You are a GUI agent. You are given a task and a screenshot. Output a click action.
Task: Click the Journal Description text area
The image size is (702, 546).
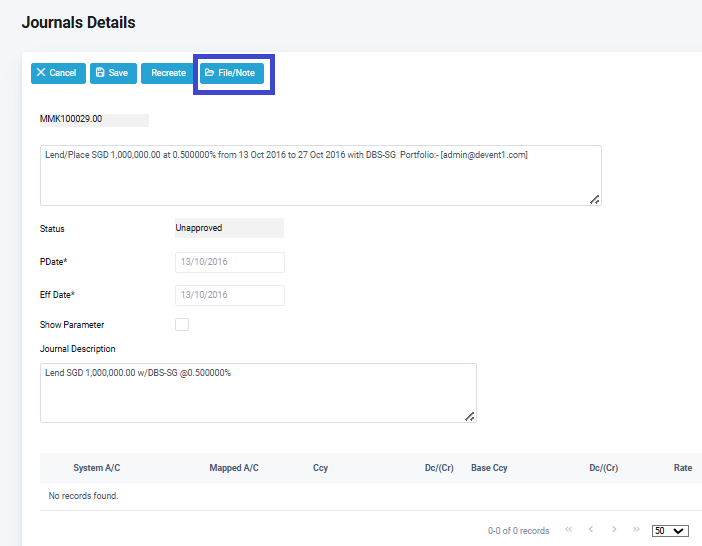tap(257, 392)
